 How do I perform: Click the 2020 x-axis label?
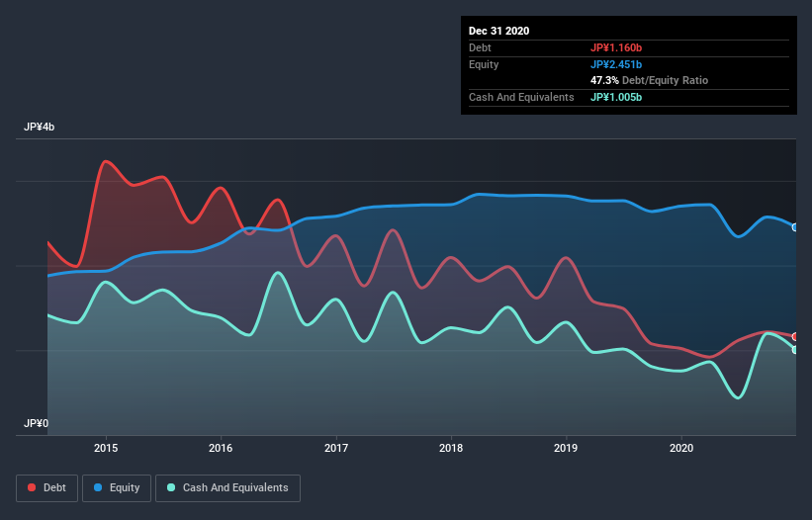(681, 448)
